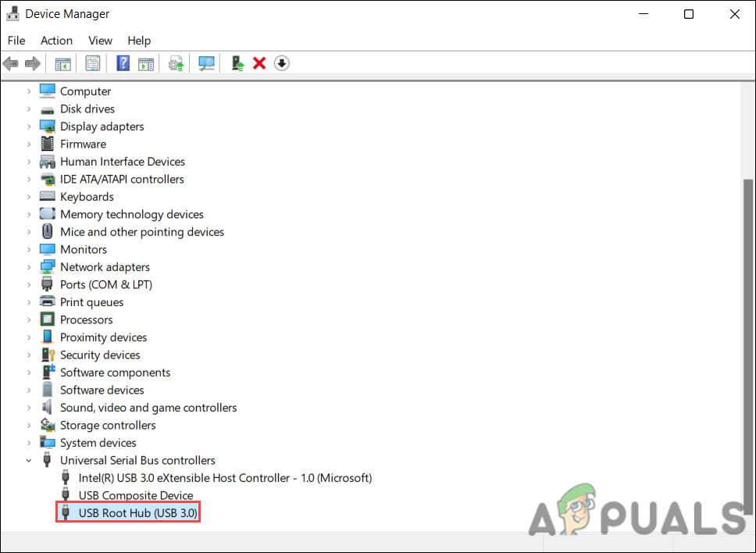Click the USB Composite Device plug icon
756x553 pixels.
click(66, 495)
